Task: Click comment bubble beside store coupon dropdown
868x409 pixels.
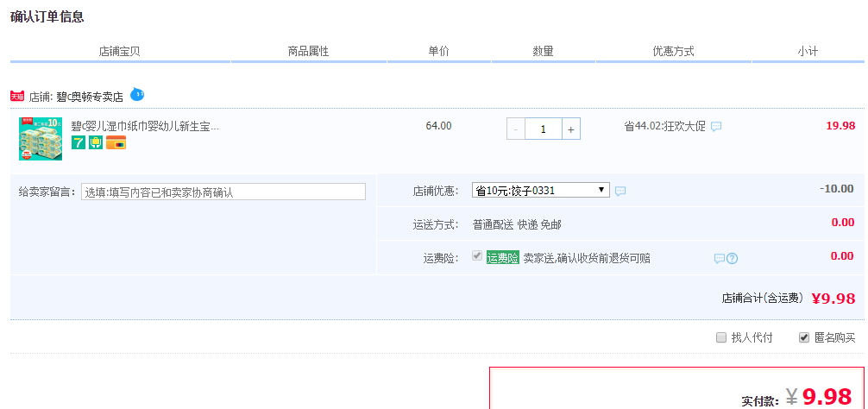Action: [x=620, y=191]
